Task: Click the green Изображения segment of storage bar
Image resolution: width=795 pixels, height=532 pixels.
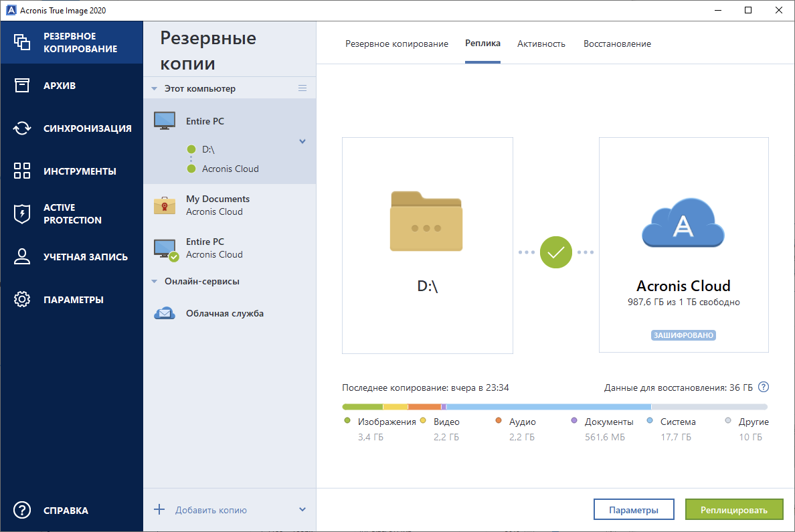Action: point(363,407)
